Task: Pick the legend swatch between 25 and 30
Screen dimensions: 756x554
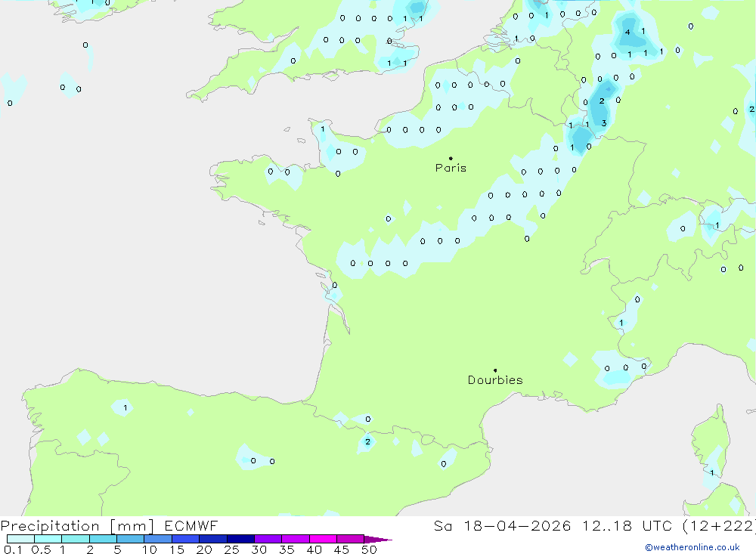Action: 240,539
